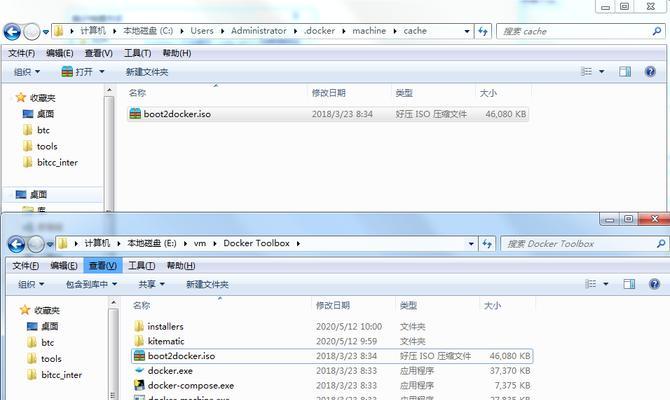Click Forward arrow in cache window
The width and height of the screenshot is (670, 400).
click(x=32, y=32)
